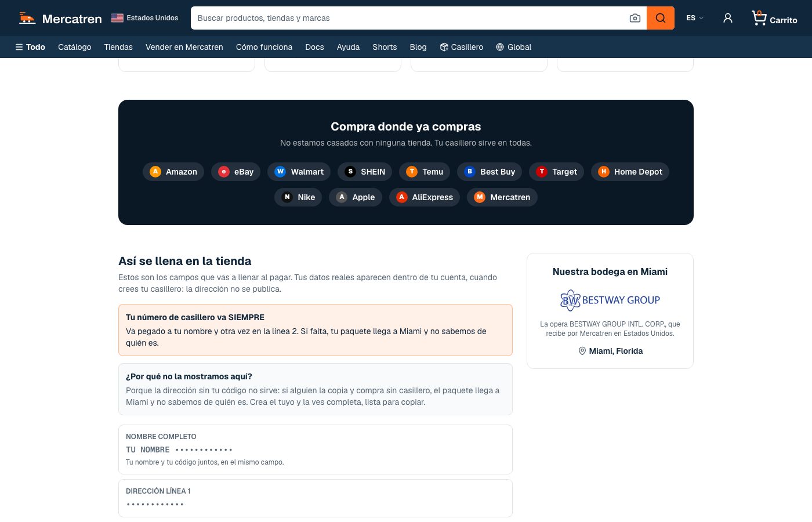Click the Global globe icon

coord(500,47)
